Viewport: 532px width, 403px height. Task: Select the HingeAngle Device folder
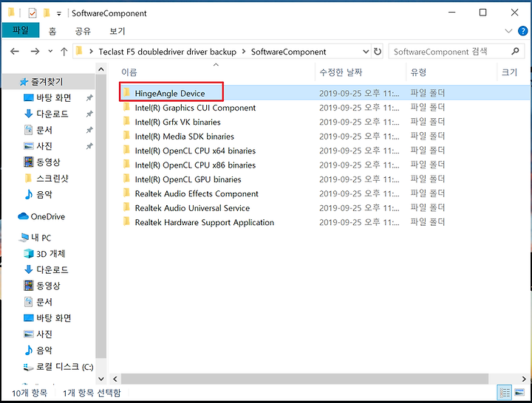170,93
